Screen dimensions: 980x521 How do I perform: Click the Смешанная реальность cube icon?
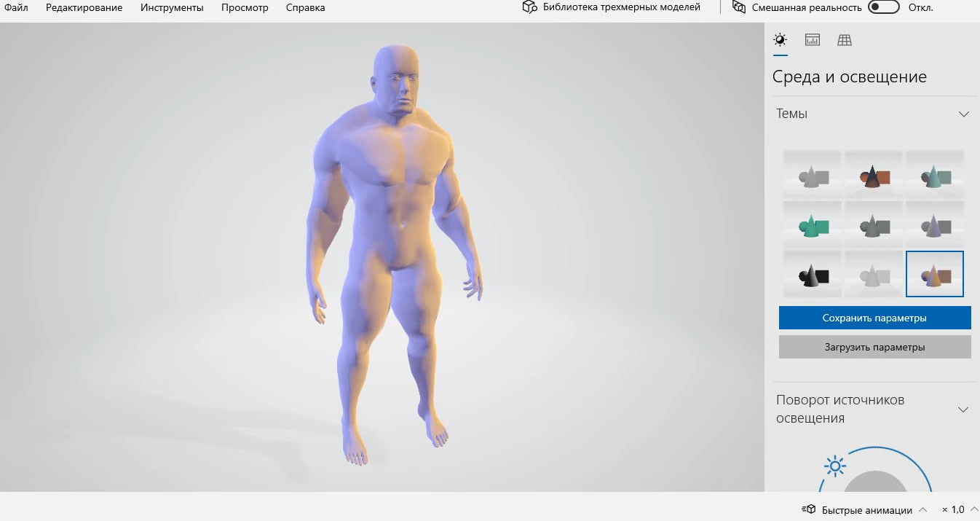(x=739, y=7)
